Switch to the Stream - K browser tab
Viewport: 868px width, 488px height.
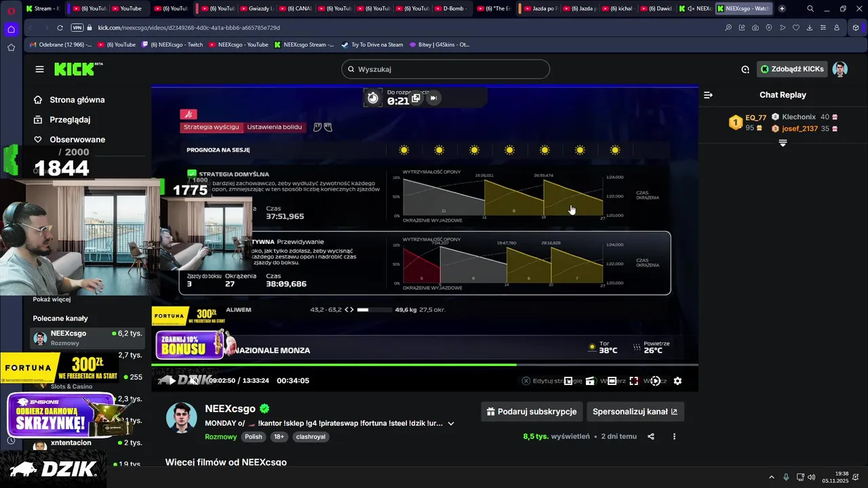[x=42, y=9]
